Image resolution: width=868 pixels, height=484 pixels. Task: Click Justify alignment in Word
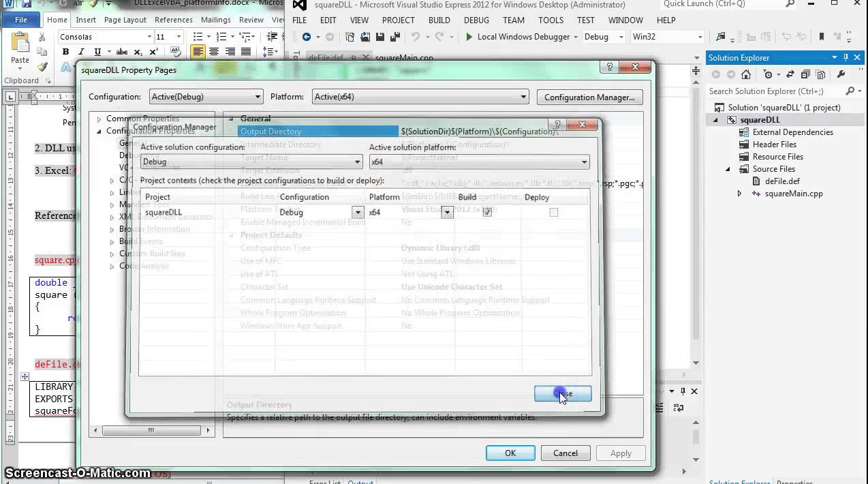point(246,52)
